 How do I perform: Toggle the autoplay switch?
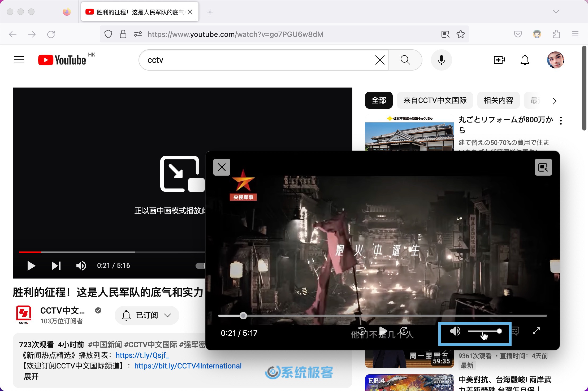point(200,266)
